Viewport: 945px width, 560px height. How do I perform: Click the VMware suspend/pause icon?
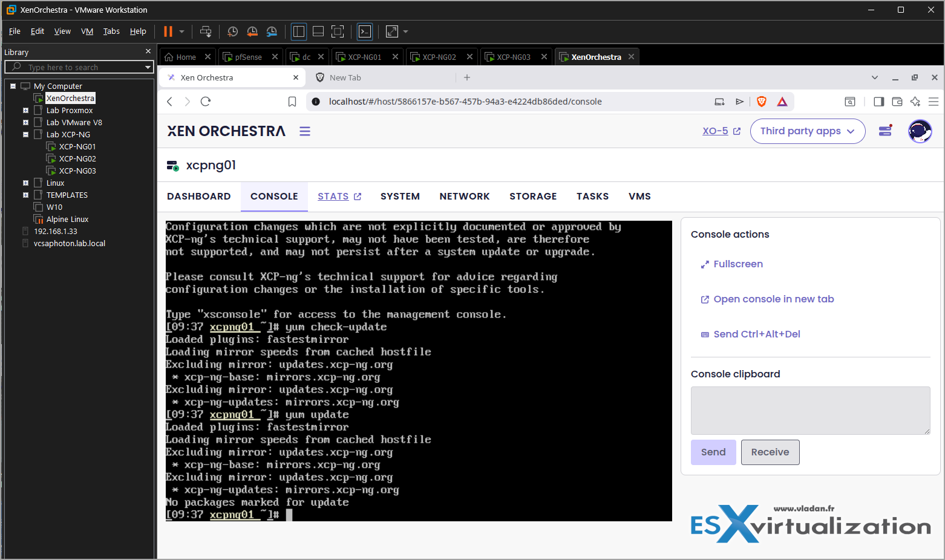(168, 31)
